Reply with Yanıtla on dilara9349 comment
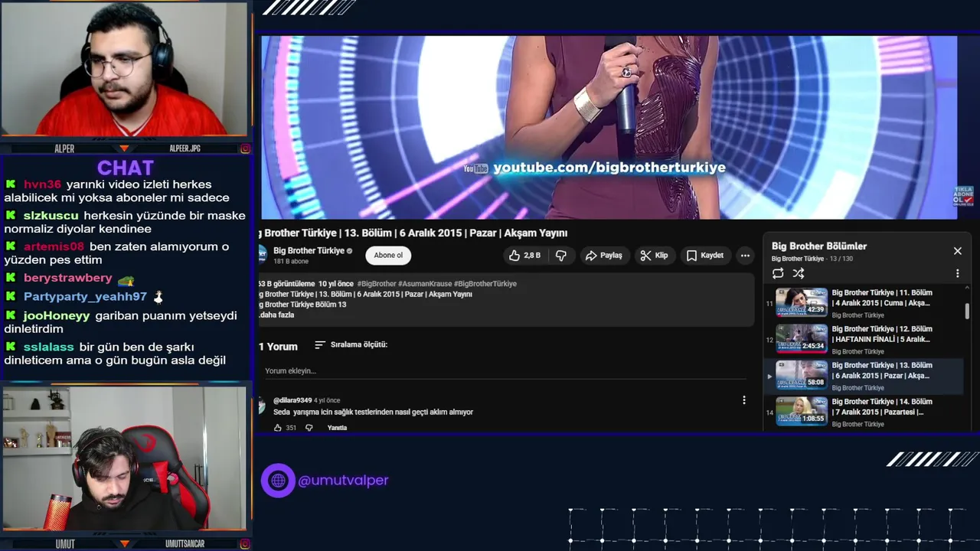 point(337,428)
